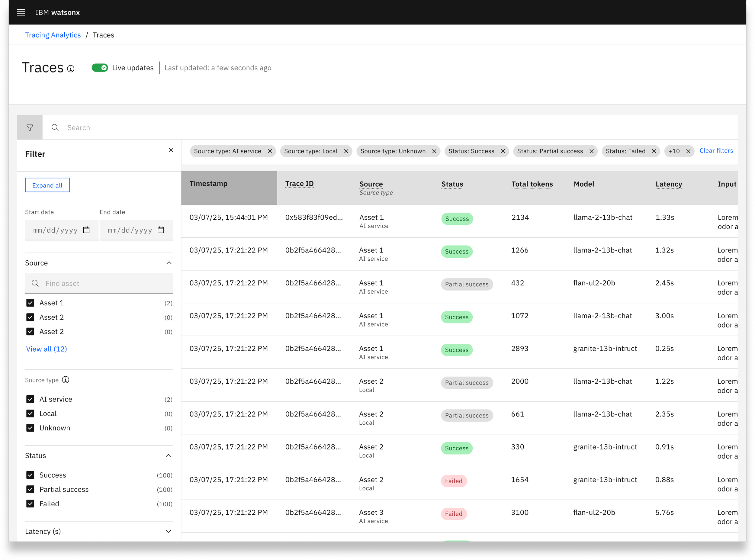Expand the Latency (s) filter section

[x=169, y=532]
